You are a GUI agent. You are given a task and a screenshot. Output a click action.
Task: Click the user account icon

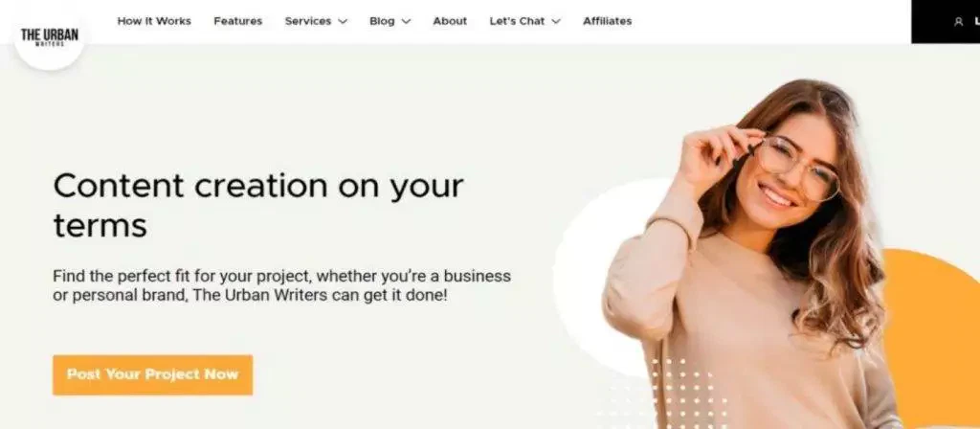tap(958, 22)
